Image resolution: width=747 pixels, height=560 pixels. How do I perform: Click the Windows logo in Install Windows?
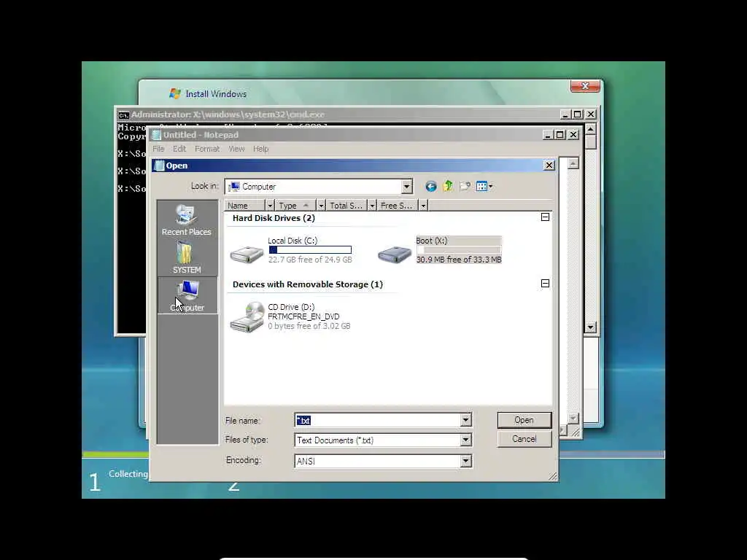pos(175,94)
